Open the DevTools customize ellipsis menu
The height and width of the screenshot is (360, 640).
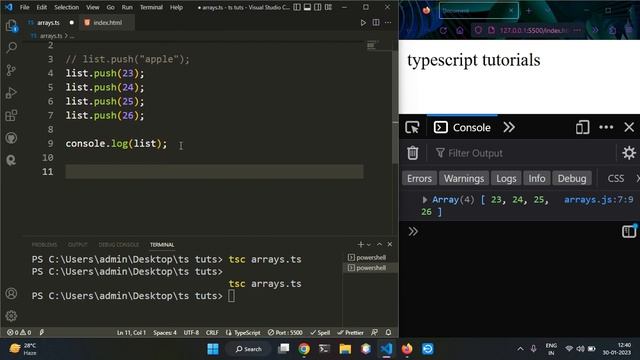point(606,127)
